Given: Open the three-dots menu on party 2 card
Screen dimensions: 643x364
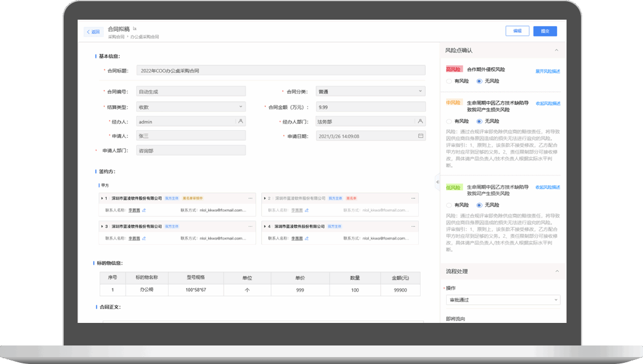Looking at the screenshot, I should tap(413, 198).
